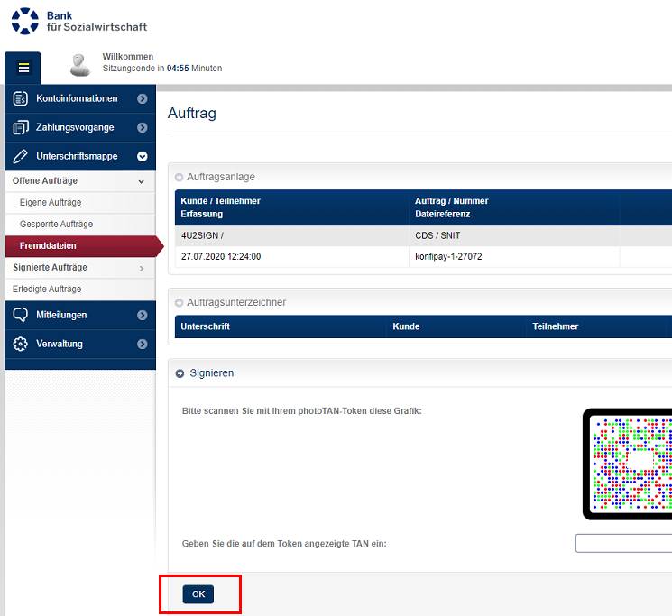Click the Teilnehmer column header

click(x=555, y=326)
